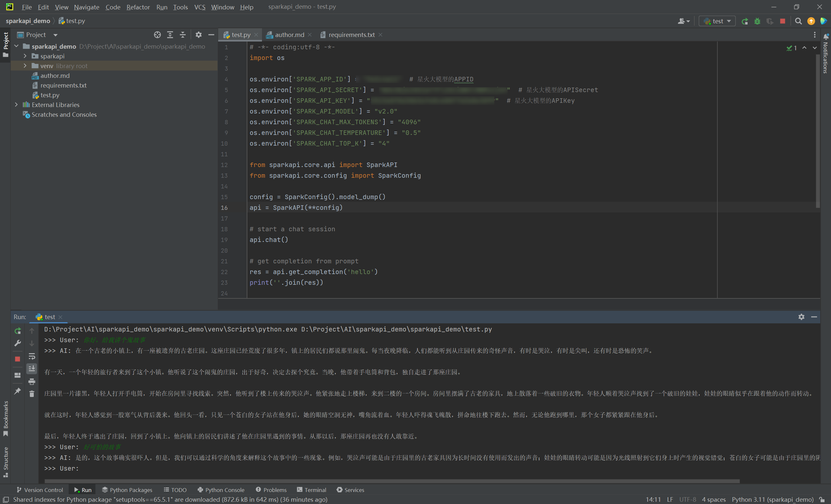Viewport: 831px width, 504px height.
Task: Open Notifications side panel
Action: (x=825, y=53)
